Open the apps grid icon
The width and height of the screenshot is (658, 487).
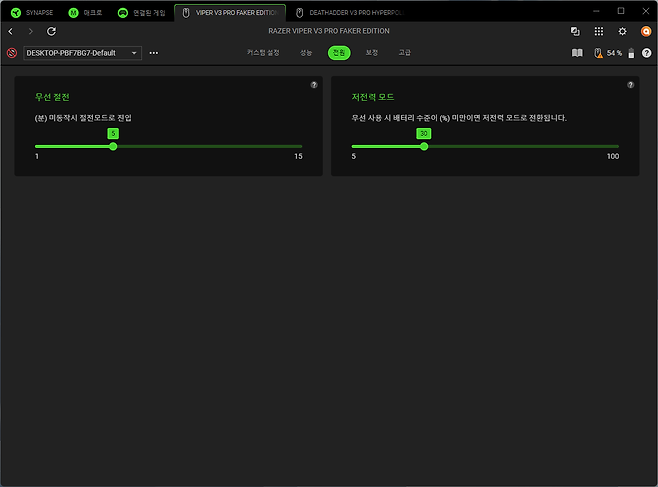tap(599, 32)
